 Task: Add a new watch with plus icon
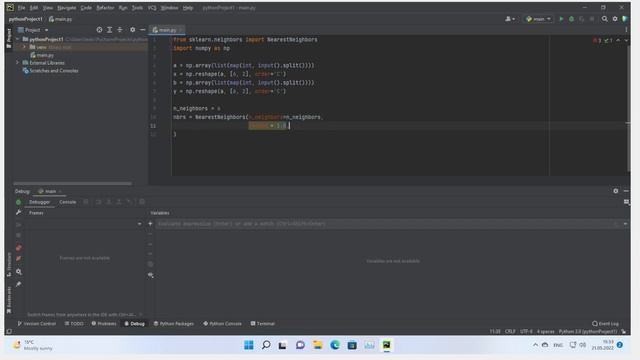[150, 224]
